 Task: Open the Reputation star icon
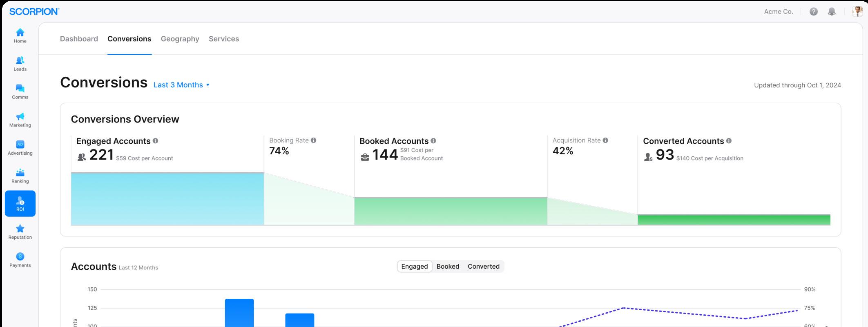click(20, 228)
